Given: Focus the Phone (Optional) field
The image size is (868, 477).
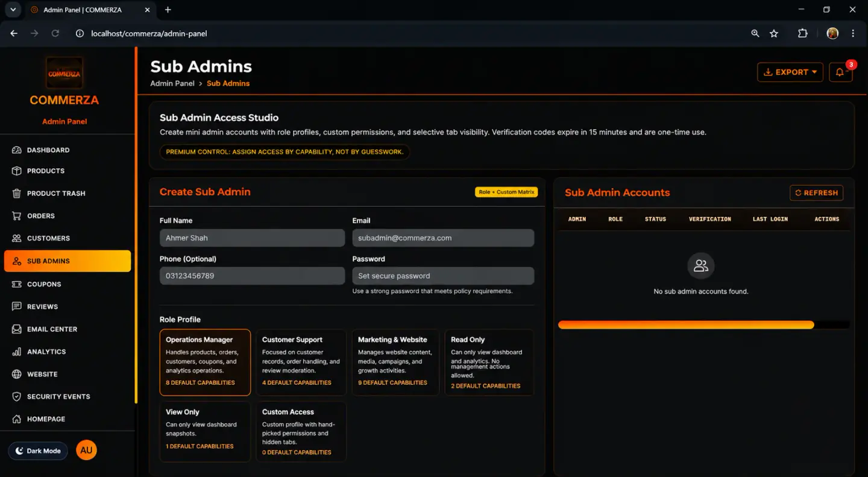Looking at the screenshot, I should [252, 276].
